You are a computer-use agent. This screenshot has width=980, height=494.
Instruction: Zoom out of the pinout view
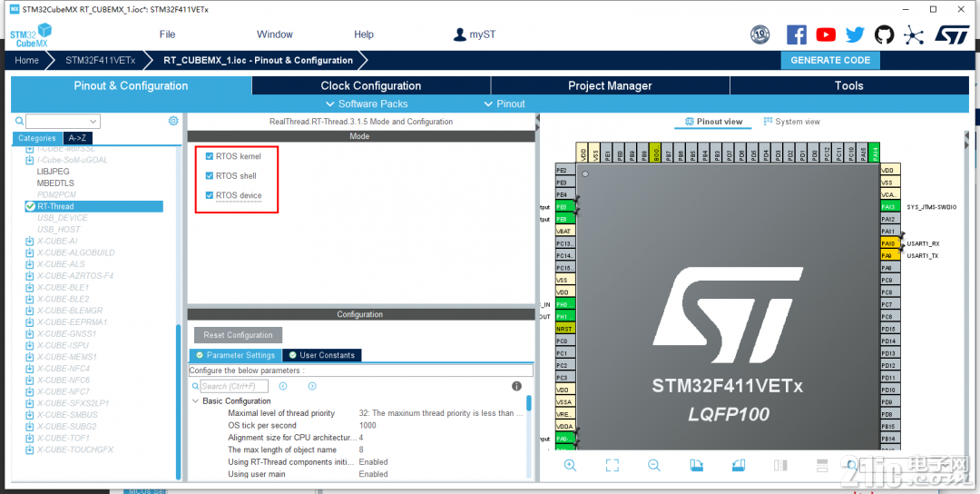653,465
